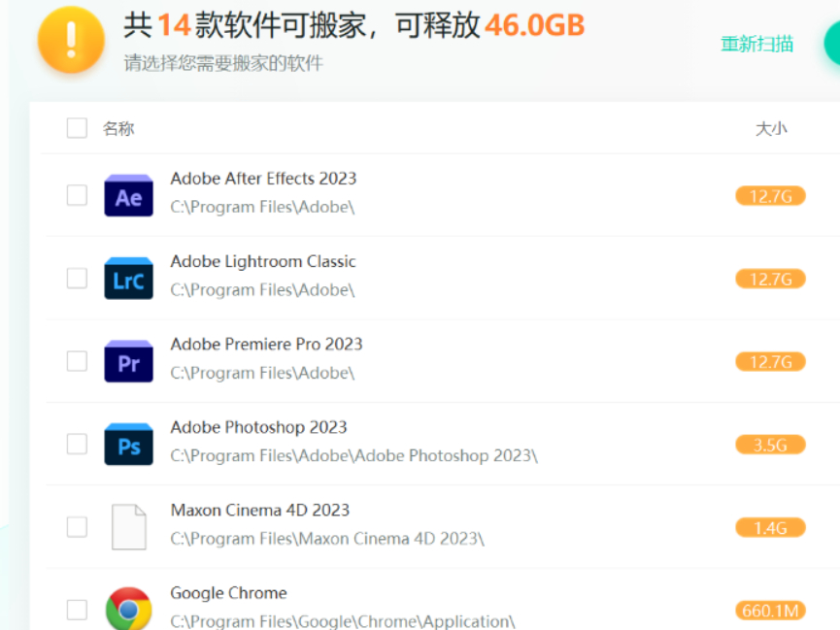Click the Adobe After Effects Ae icon
Screen dimensions: 840x630
[x=128, y=195]
